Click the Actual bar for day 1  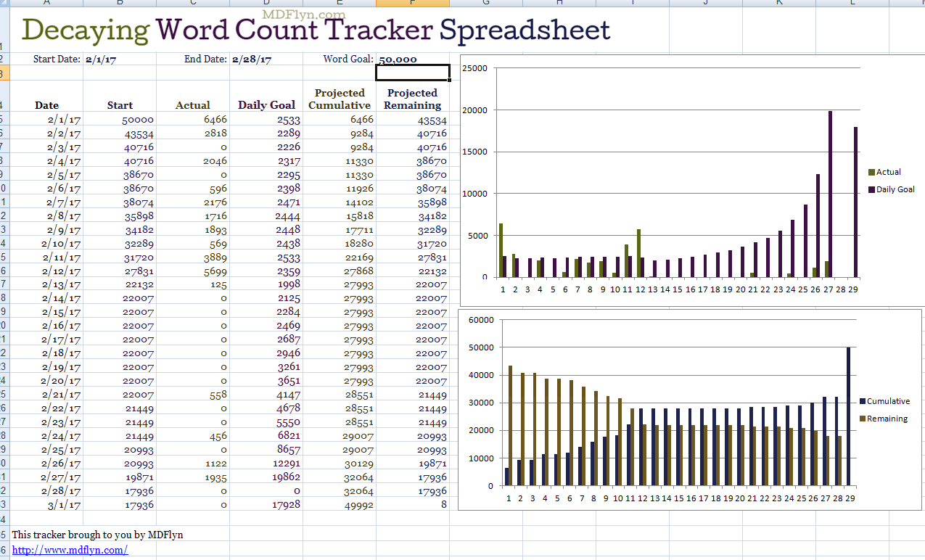click(501, 250)
